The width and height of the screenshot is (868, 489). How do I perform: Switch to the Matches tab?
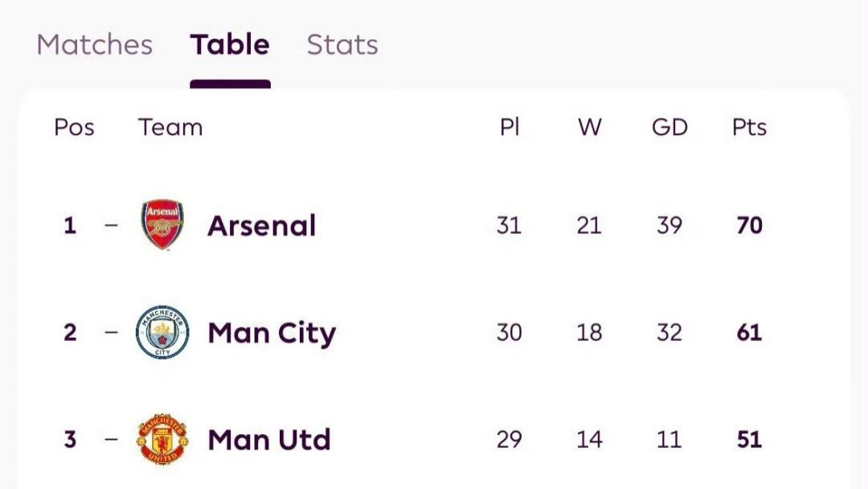tap(94, 44)
